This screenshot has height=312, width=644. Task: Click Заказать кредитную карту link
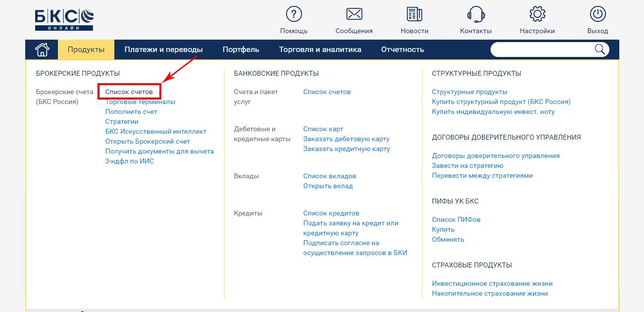pyautogui.click(x=347, y=149)
